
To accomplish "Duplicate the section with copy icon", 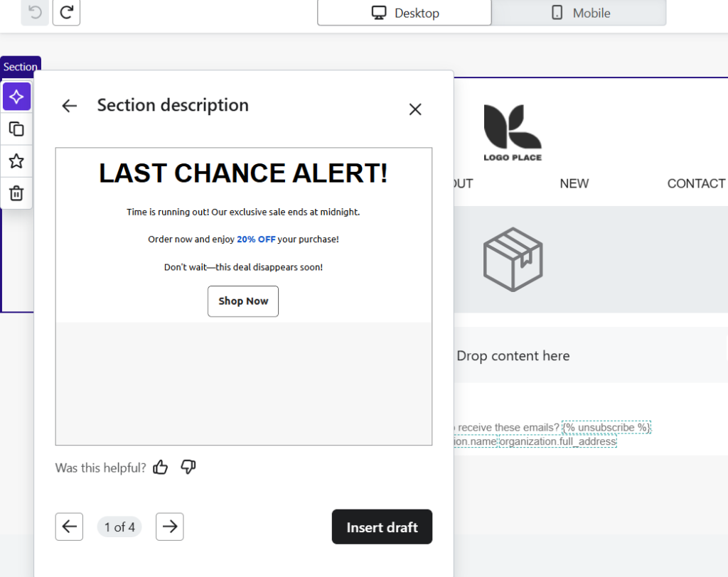I will [x=17, y=129].
